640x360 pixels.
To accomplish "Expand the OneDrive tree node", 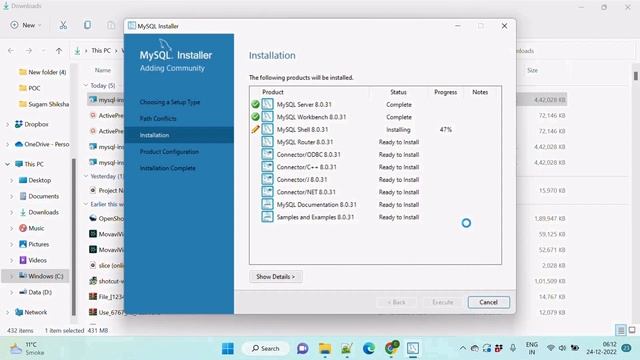I will tap(7, 144).
